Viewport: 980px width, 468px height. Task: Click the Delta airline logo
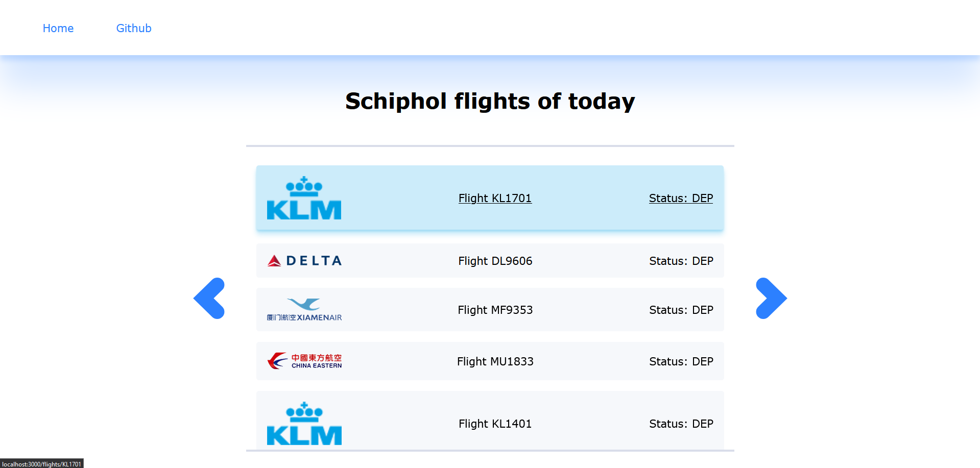[304, 261]
